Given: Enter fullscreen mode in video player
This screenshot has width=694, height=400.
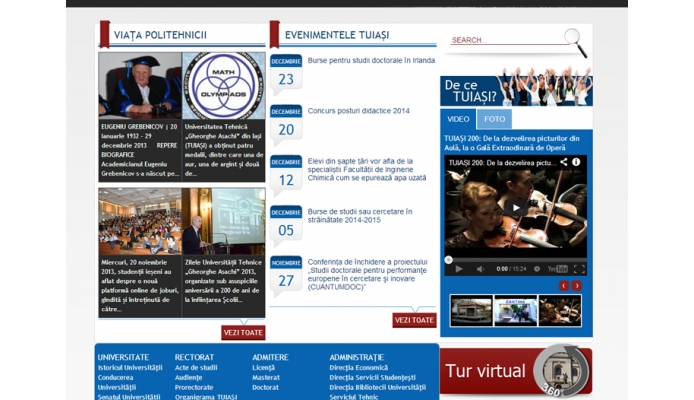Looking at the screenshot, I should click(x=579, y=269).
